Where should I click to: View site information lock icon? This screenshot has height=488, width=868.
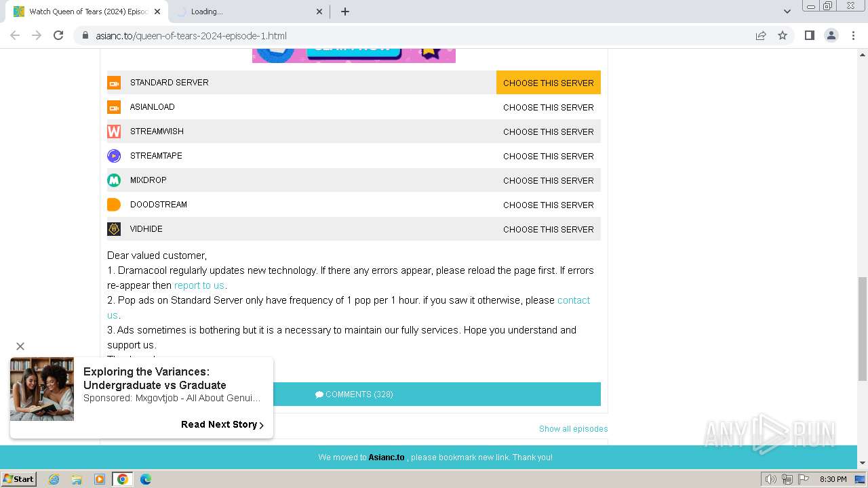tap(85, 36)
